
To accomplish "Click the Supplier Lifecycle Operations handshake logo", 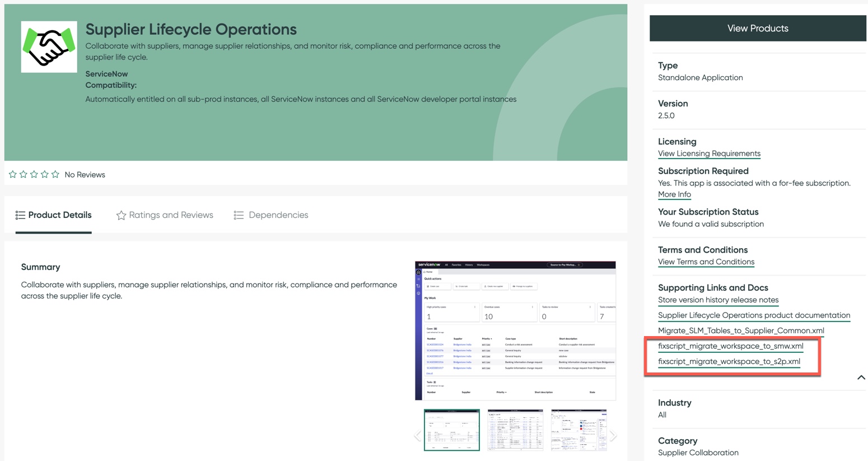I will coord(49,46).
